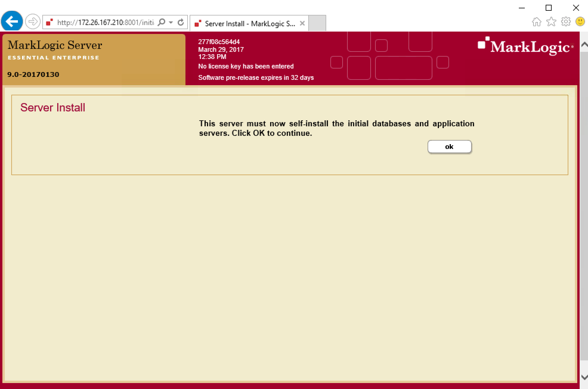Open a new blank browser tab

click(317, 23)
